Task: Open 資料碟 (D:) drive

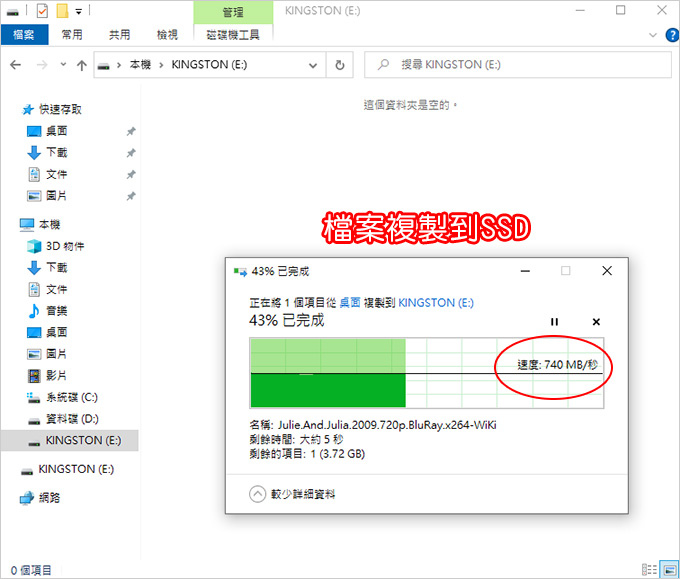Action: 72,419
